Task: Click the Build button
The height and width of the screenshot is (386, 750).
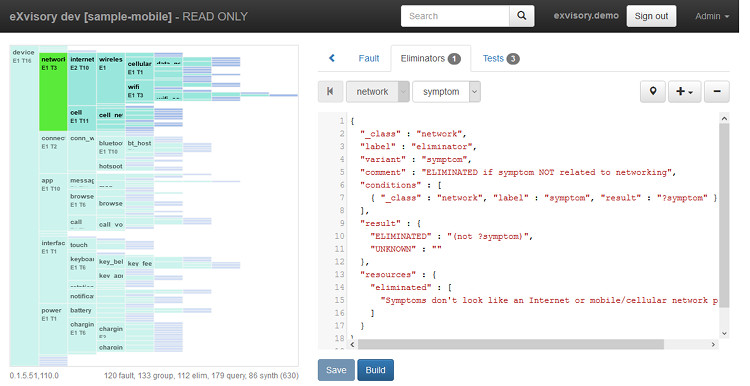Action: pos(375,370)
